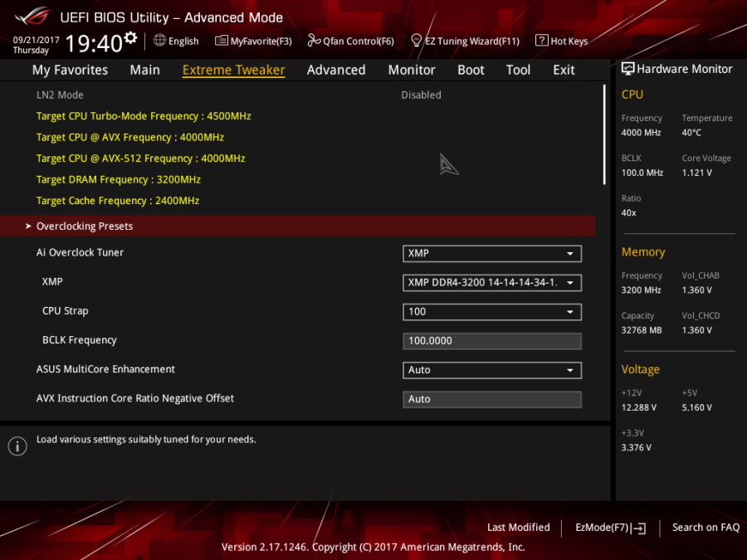This screenshot has width=747, height=560.
Task: Click the Ai Overclock Tuner label
Action: coord(80,252)
